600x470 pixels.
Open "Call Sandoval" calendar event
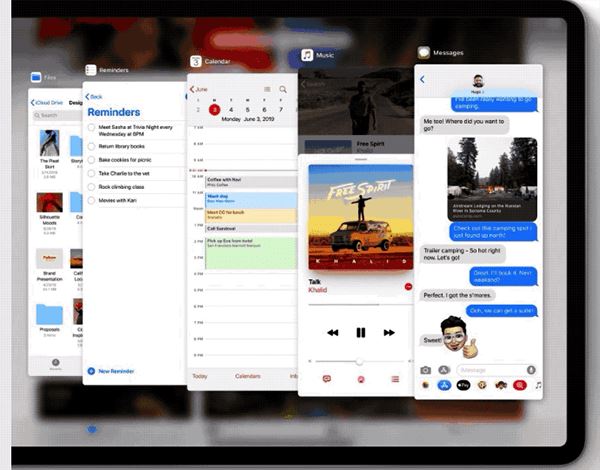tap(251, 228)
